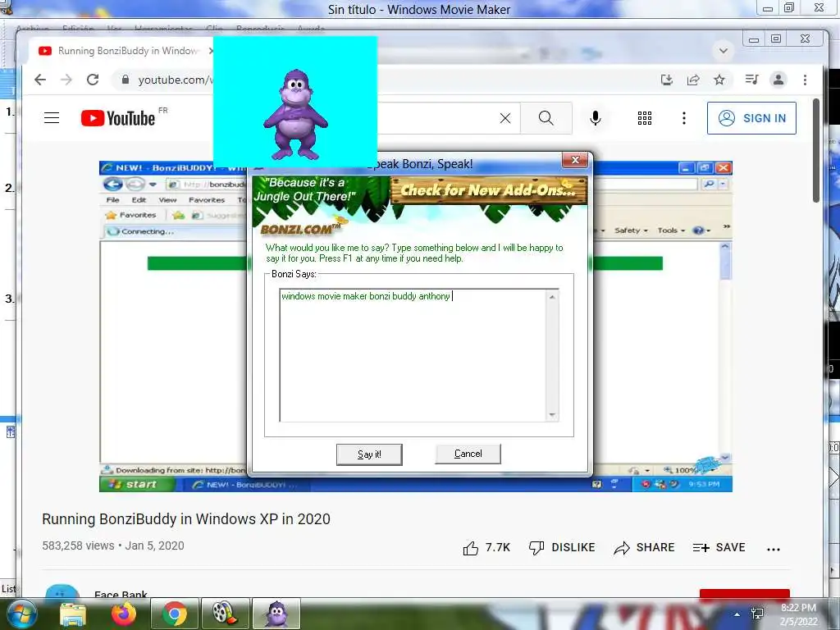
Task: Open Chrome's three-dot menu
Action: coord(805,80)
